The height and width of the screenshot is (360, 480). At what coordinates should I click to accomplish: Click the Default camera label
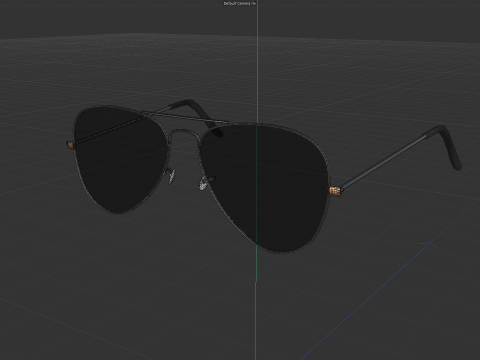point(237,3)
